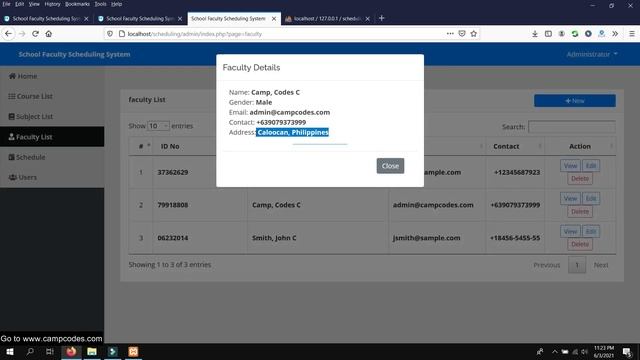Click the address bar URL
The height and width of the screenshot is (360, 640).
pos(194,34)
